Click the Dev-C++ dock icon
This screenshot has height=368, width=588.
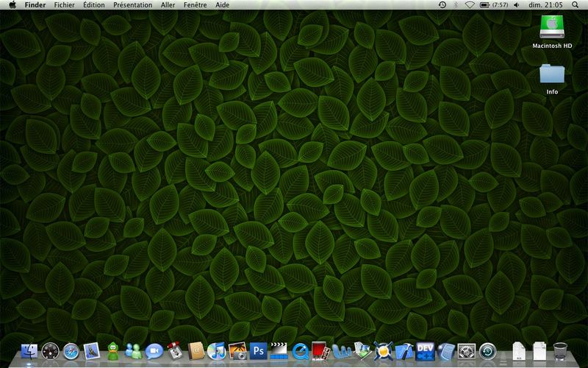coord(425,351)
